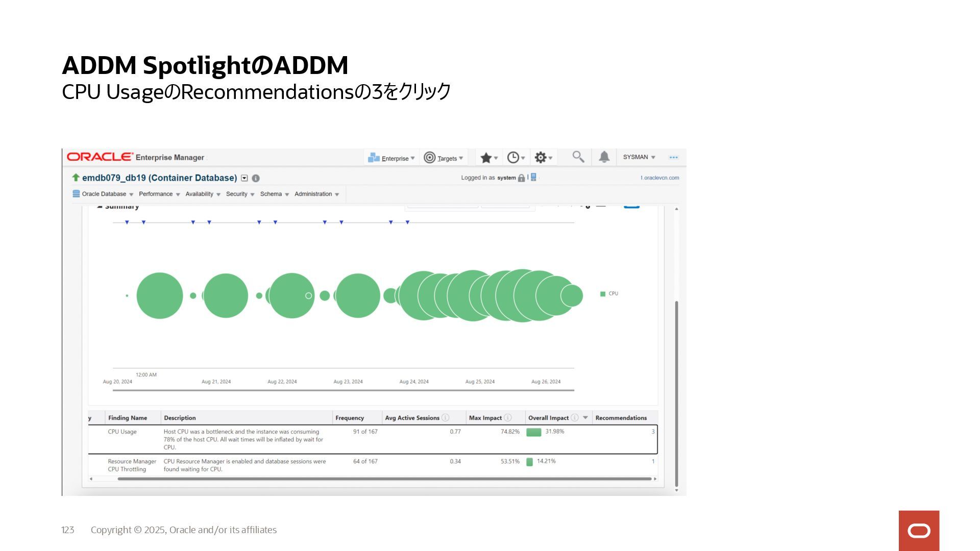Toggle Overall Impact sort arrow
The height and width of the screenshot is (551, 980).
coord(585,418)
